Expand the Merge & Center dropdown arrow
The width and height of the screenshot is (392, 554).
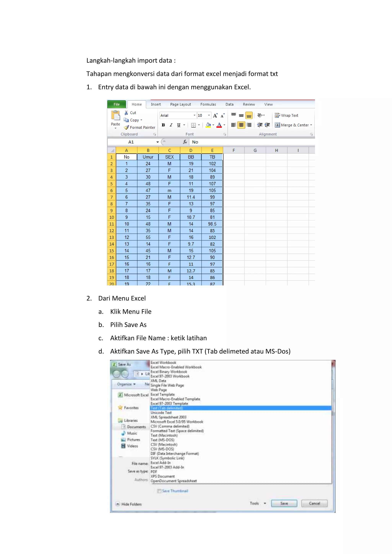pos(311,125)
